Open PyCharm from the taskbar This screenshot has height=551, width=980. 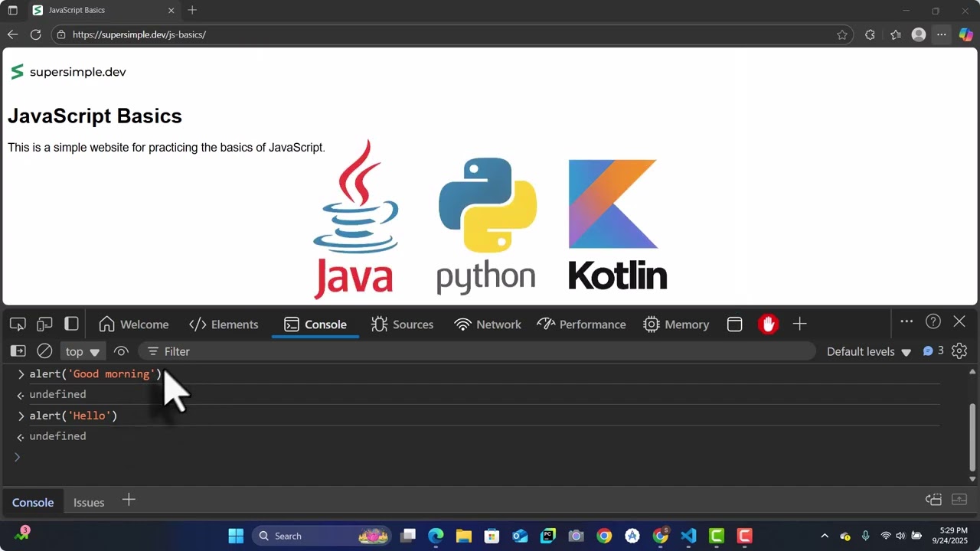548,536
